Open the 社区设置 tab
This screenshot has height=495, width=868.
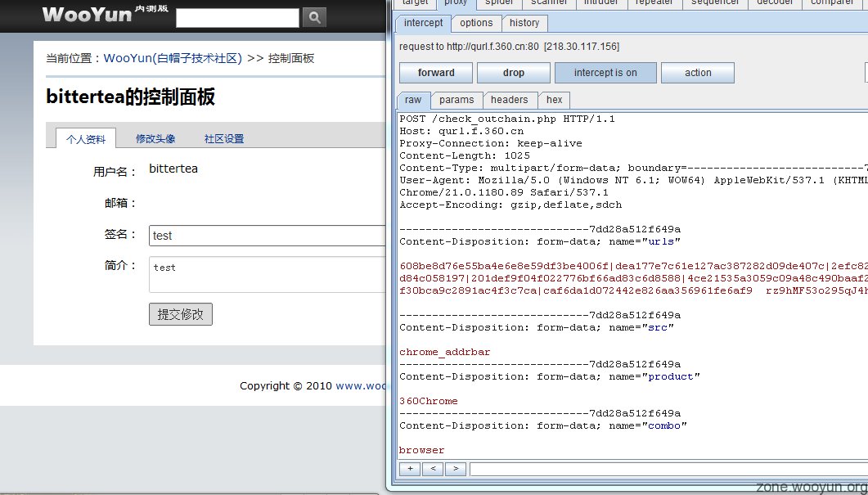tap(224, 139)
